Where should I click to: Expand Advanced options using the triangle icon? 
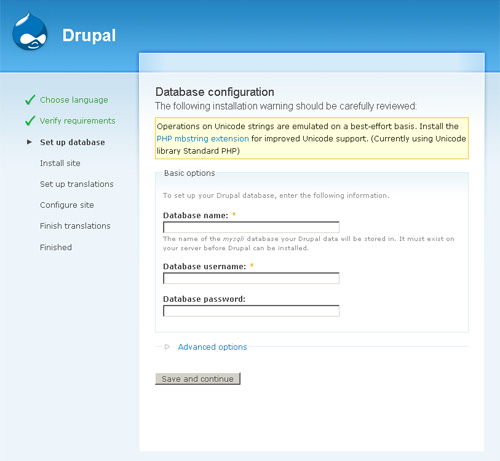pos(167,347)
